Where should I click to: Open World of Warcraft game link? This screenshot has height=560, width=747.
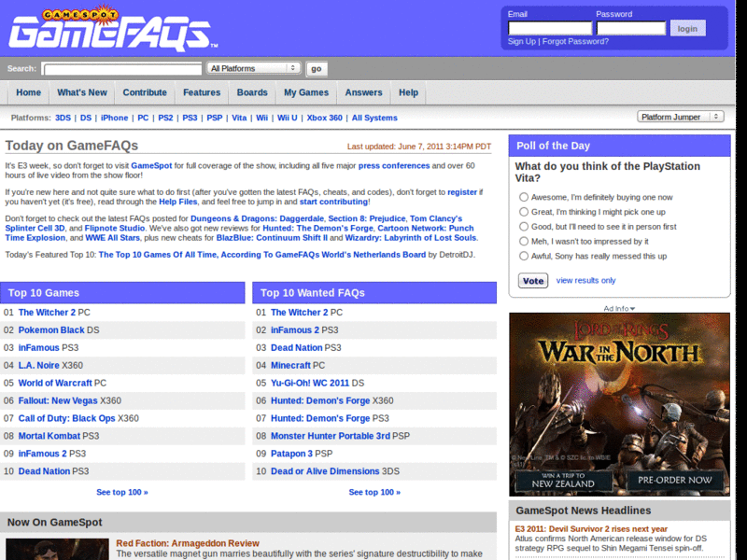click(x=55, y=383)
